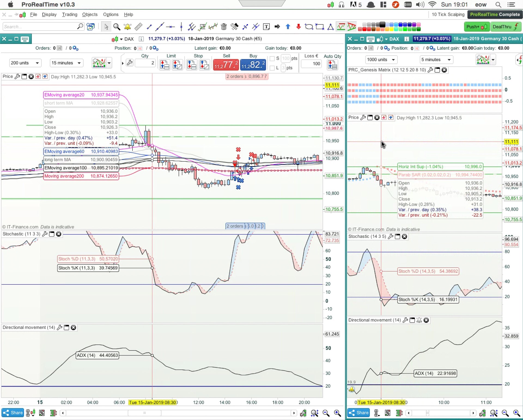Click the trash can delete objects icon
This screenshot has width=523, height=420.
tap(224, 27)
